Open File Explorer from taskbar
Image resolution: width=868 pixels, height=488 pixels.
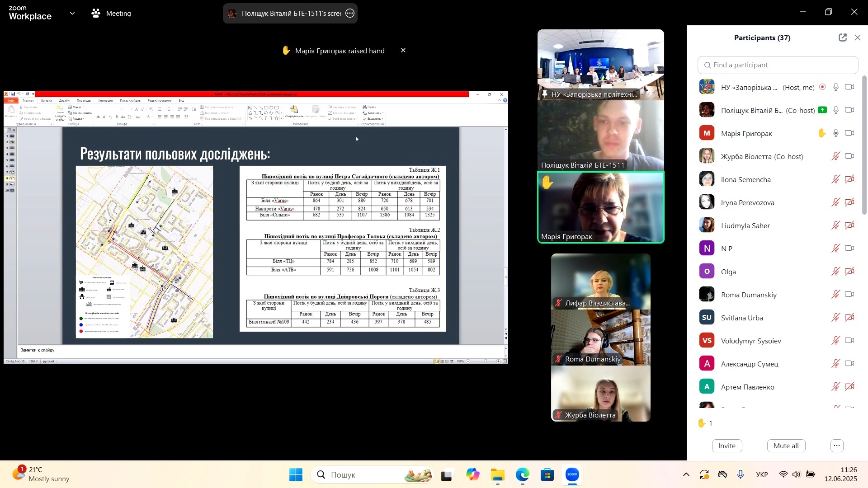pos(498,475)
